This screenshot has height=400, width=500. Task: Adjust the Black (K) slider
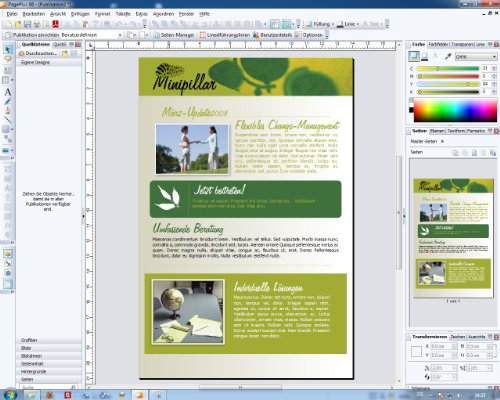[x=448, y=92]
